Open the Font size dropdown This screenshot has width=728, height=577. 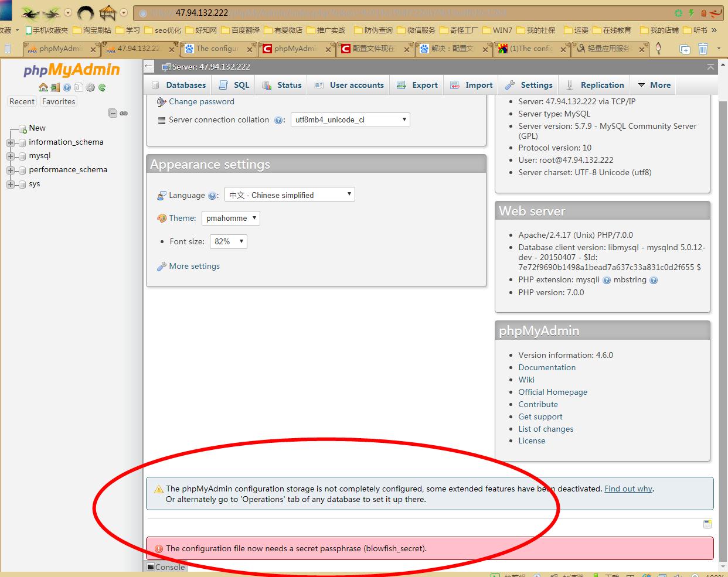pos(229,241)
